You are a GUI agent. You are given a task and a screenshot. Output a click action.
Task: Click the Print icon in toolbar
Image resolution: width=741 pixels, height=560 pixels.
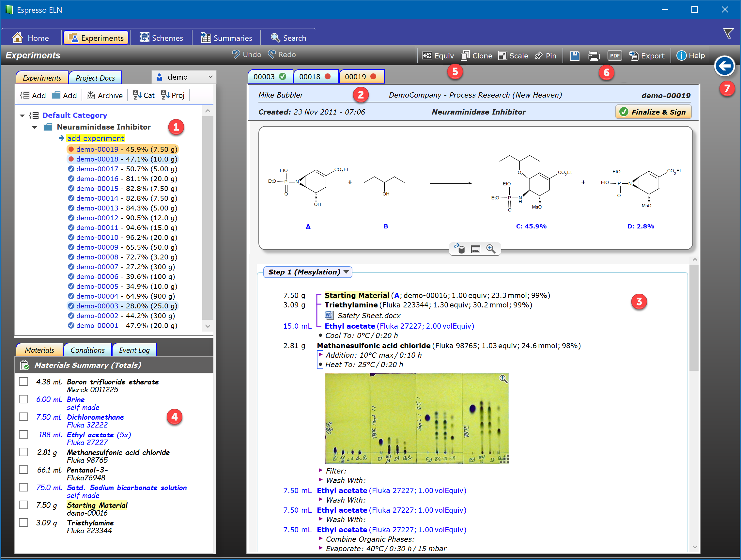click(594, 55)
